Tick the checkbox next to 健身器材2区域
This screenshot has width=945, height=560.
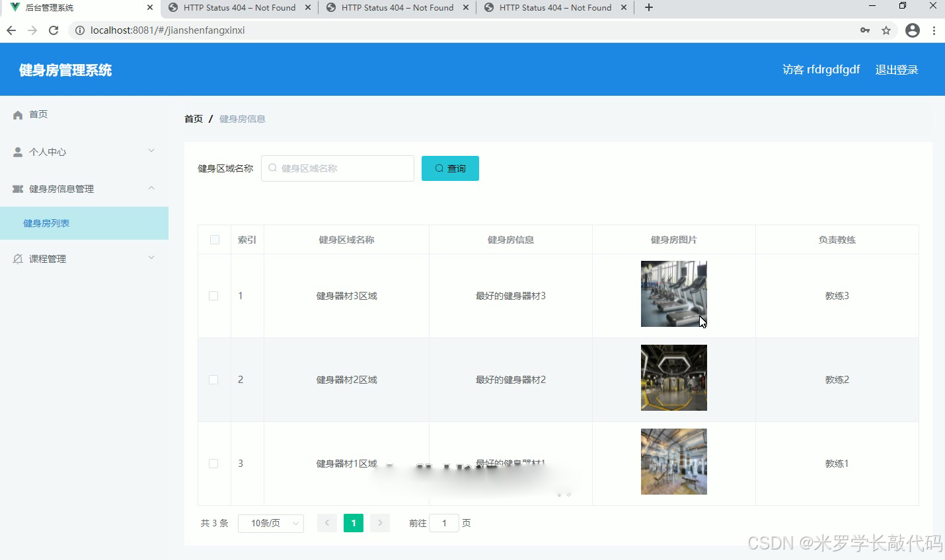point(213,379)
